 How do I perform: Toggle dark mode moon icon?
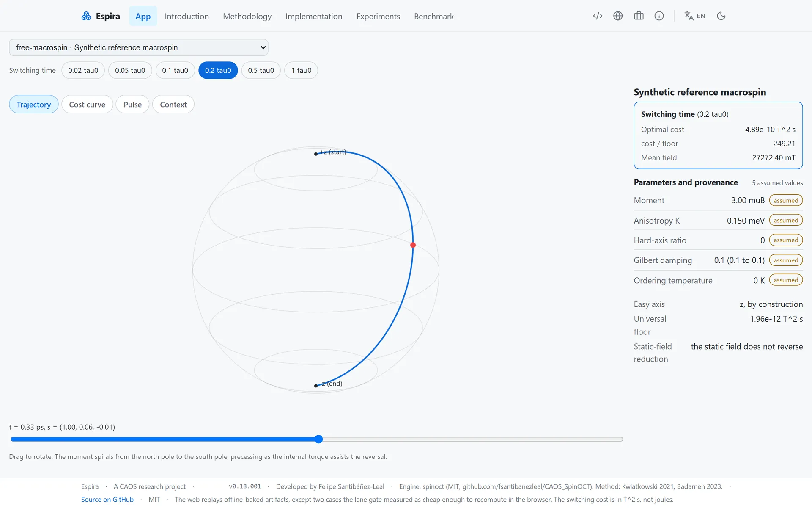coord(721,16)
